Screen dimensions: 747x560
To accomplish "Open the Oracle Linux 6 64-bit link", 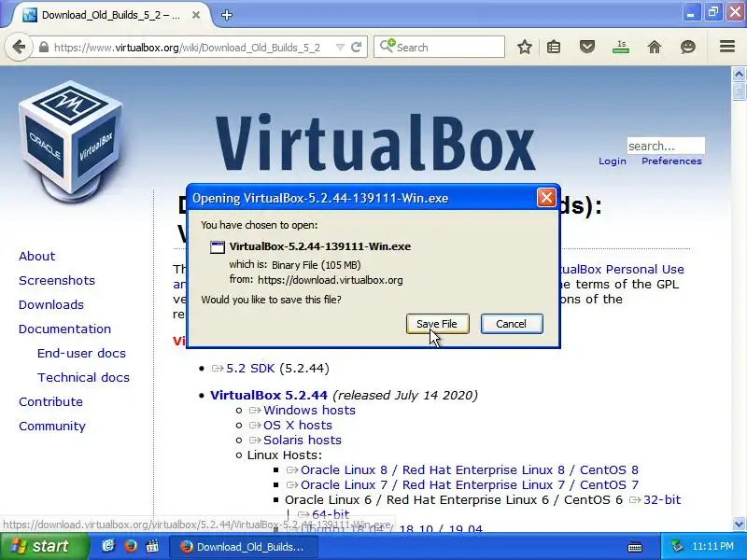I will point(331,514).
